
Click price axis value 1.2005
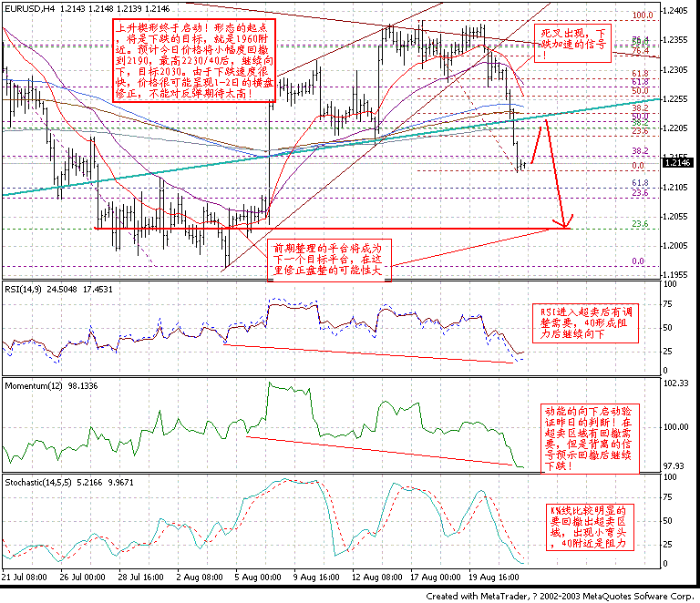[675, 246]
